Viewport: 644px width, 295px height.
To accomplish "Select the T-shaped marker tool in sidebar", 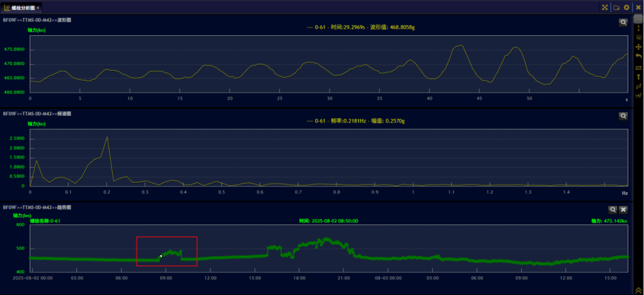I will pyautogui.click(x=639, y=76).
